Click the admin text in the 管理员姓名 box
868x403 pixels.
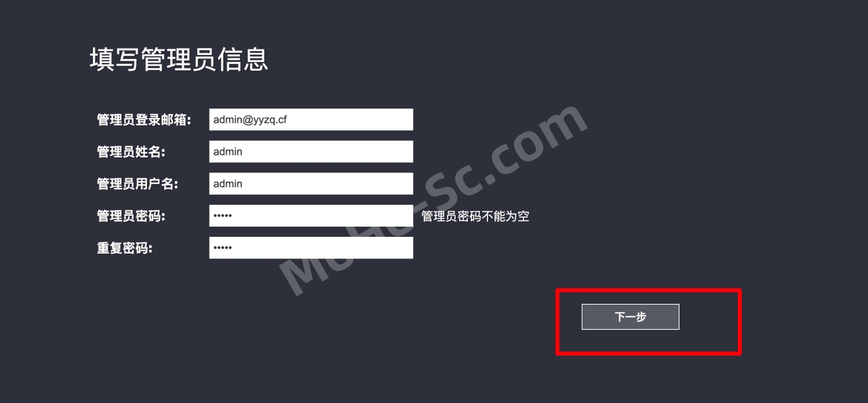[228, 152]
